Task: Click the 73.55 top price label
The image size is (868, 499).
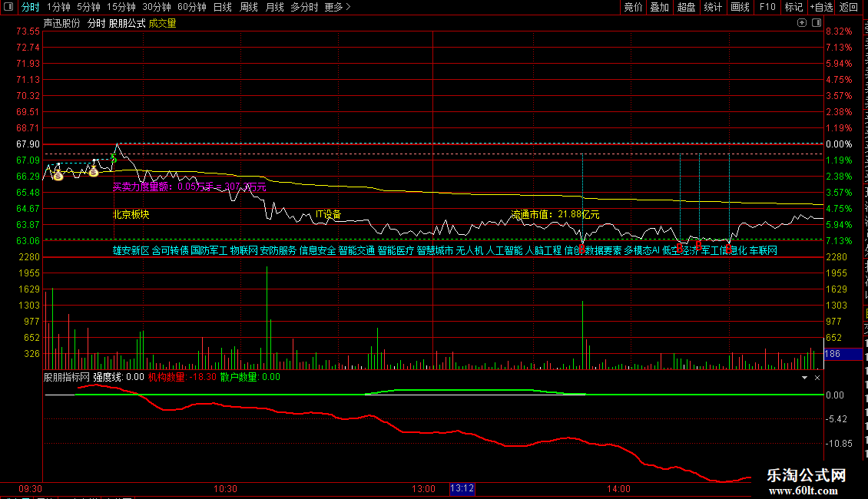Action: click(28, 31)
